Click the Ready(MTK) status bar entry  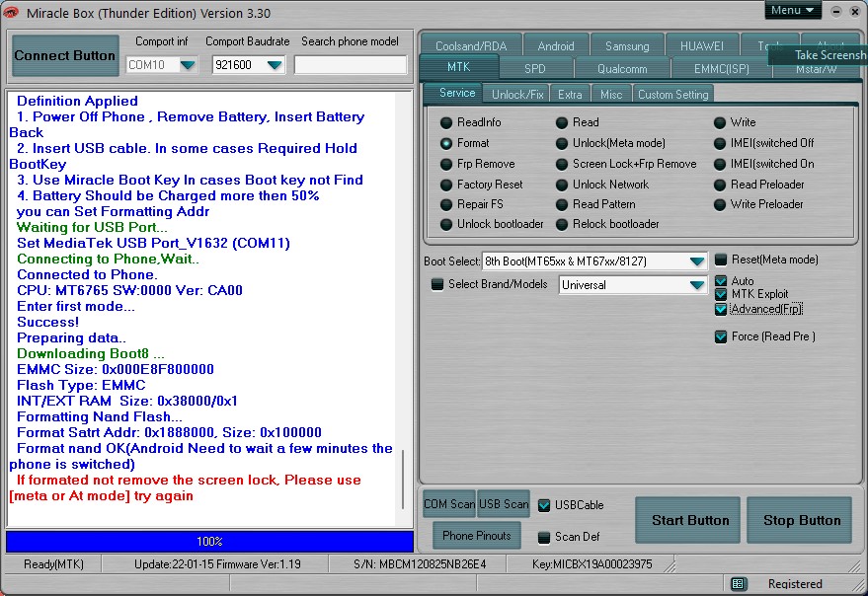pos(53,564)
